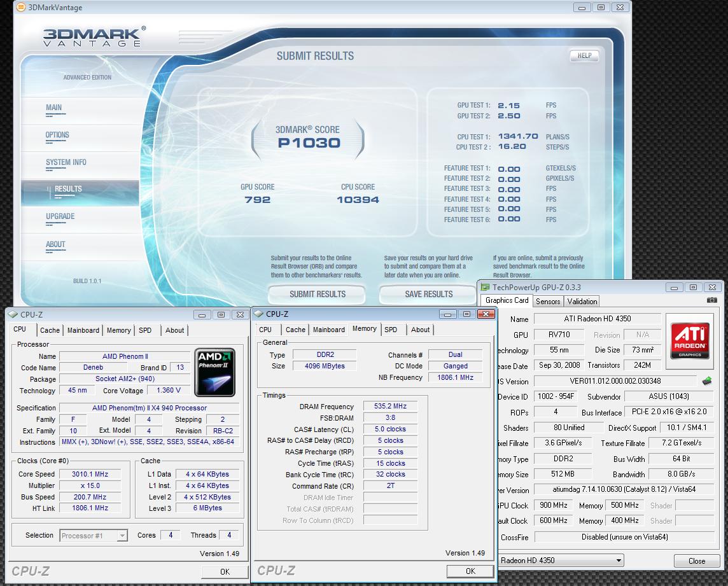Click the Close button in GPU-Z
This screenshot has width=728, height=586.
(x=696, y=561)
